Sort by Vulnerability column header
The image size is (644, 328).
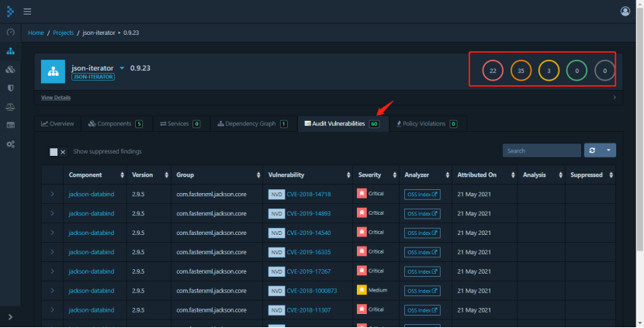point(308,175)
